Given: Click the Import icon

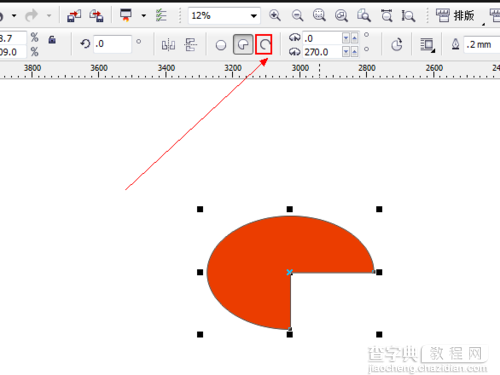Looking at the screenshot, I should (74, 16).
